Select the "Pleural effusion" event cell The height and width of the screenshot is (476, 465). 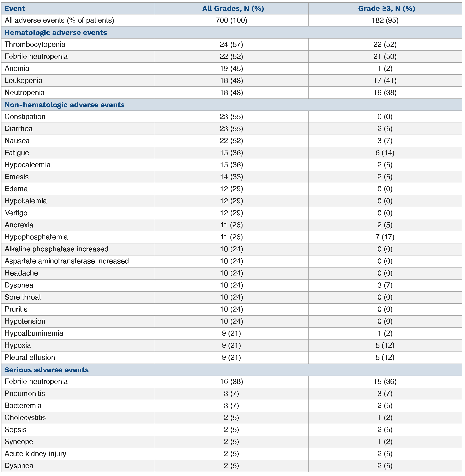(30, 357)
